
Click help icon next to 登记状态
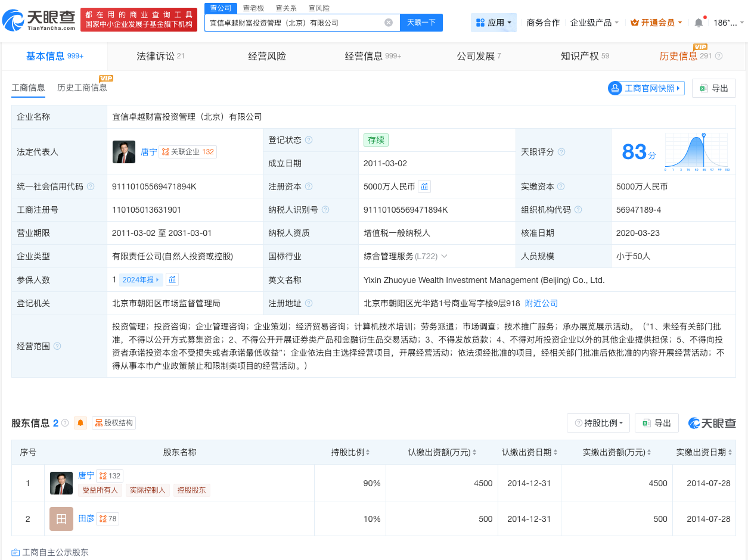click(309, 140)
